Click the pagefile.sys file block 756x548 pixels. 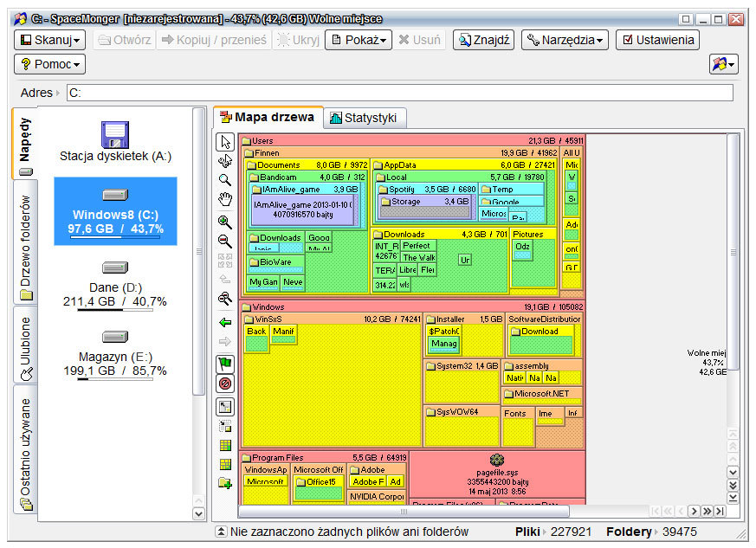[497, 474]
